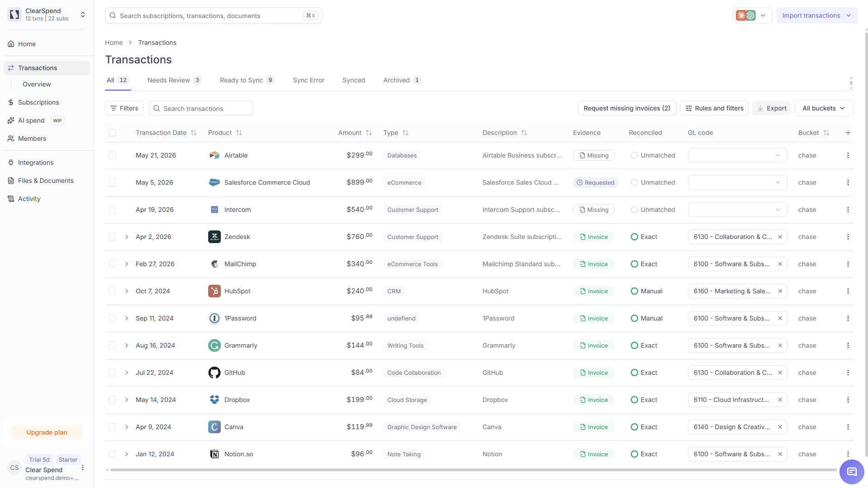Open the AI assistant selector dropdown

(752, 15)
